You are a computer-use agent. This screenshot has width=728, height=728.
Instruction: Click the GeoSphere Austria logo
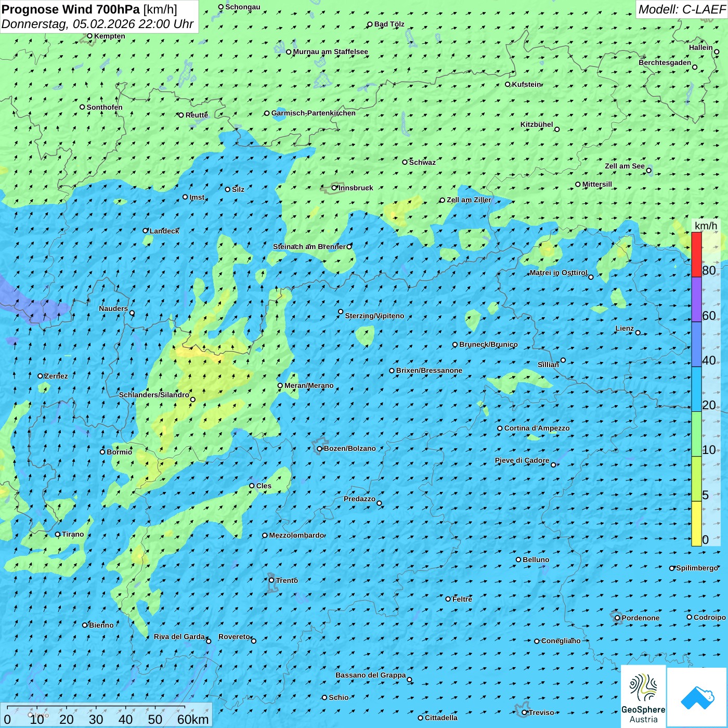[643, 696]
